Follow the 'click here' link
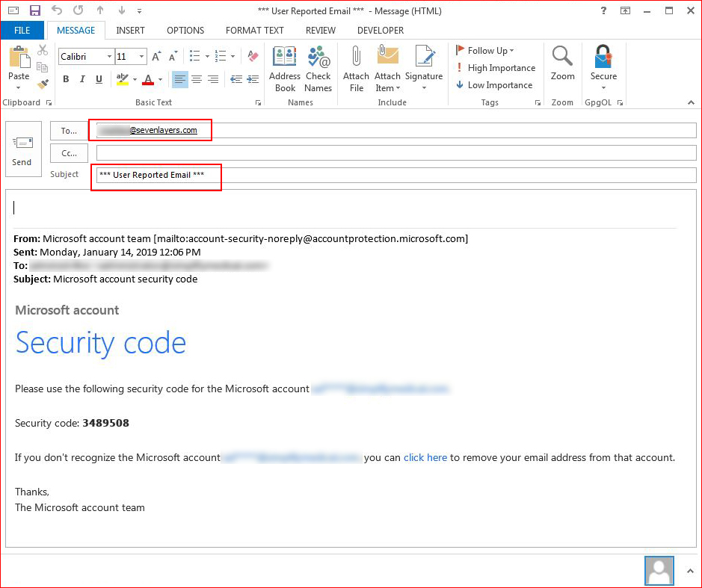 click(425, 458)
